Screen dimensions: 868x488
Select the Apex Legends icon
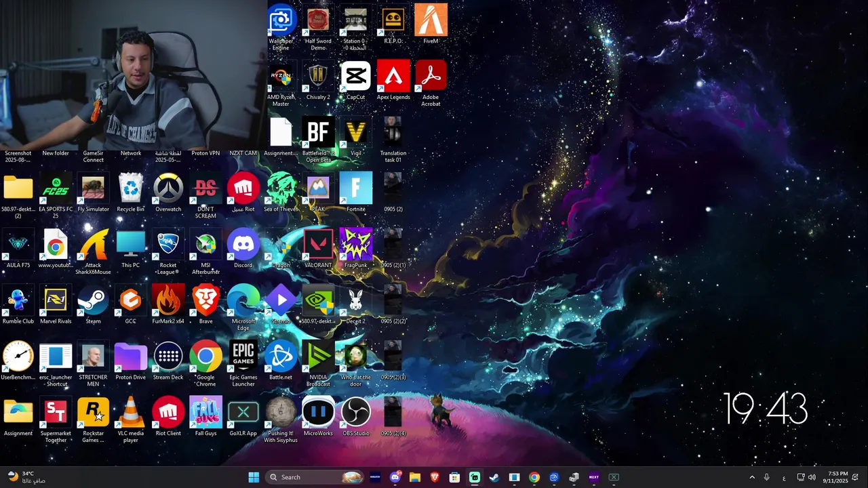tap(393, 77)
